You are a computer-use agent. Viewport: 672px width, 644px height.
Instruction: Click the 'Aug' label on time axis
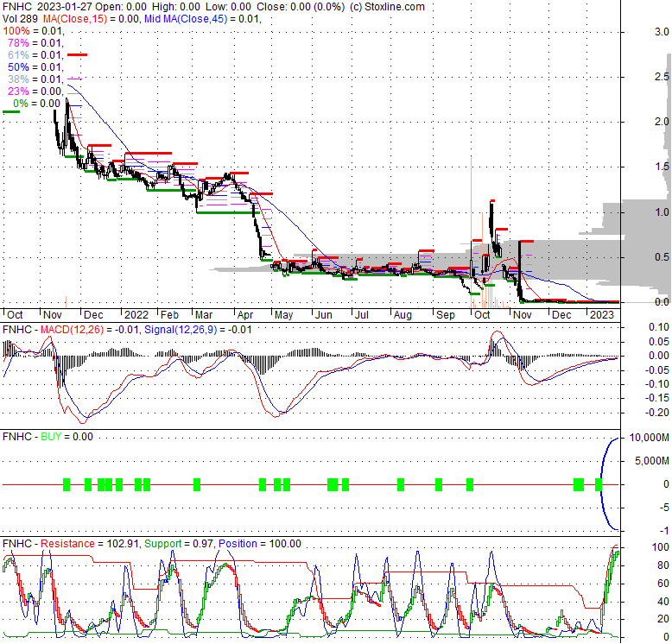pyautogui.click(x=403, y=315)
